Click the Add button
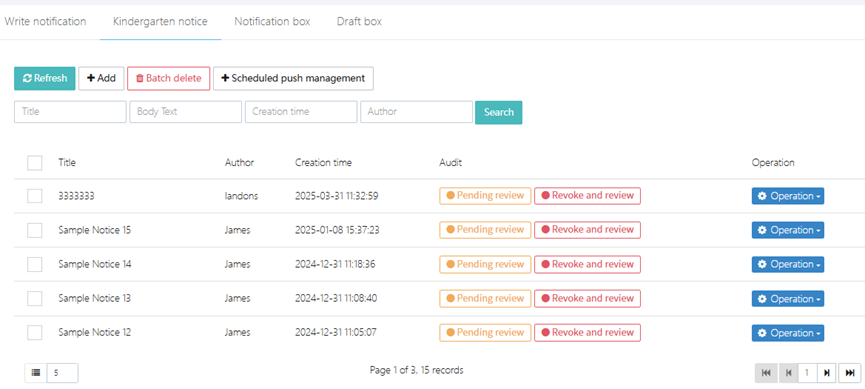 tap(101, 78)
